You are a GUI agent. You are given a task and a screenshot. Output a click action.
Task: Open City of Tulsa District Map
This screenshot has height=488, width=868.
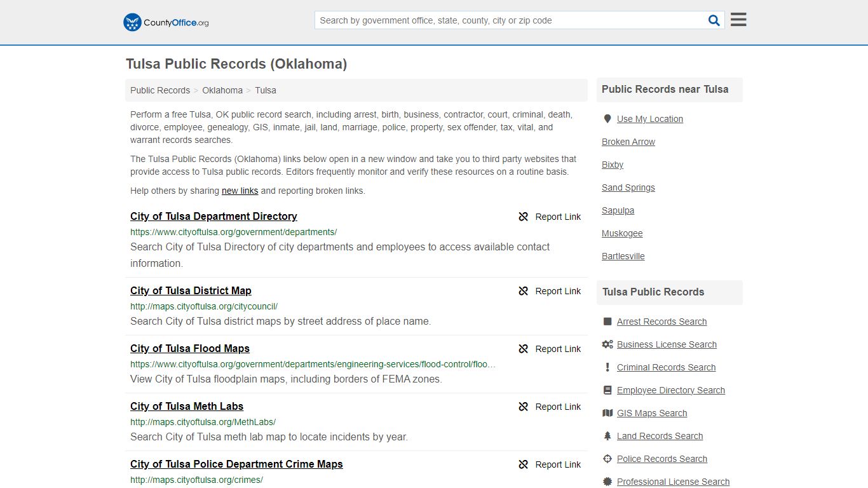click(x=191, y=290)
